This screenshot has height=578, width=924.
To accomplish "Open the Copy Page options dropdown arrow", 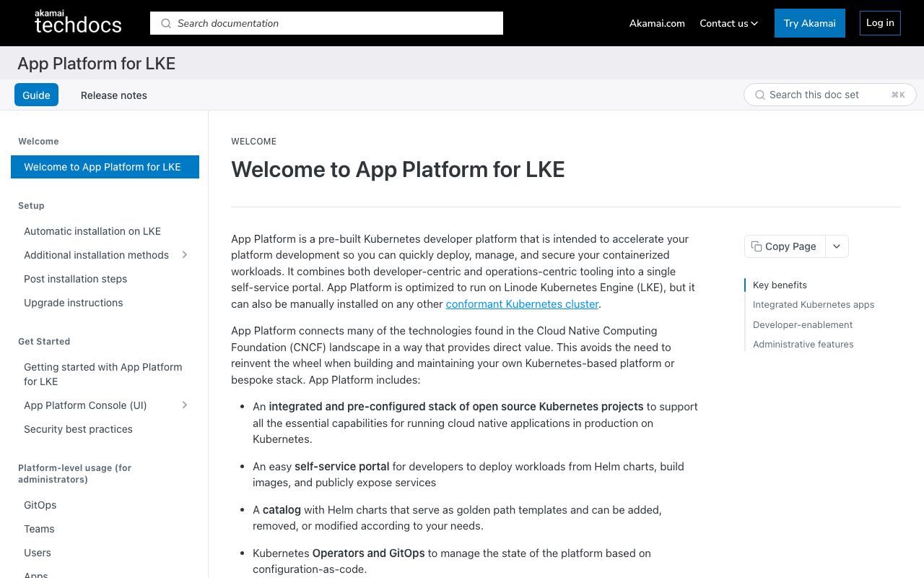I will 837,246.
